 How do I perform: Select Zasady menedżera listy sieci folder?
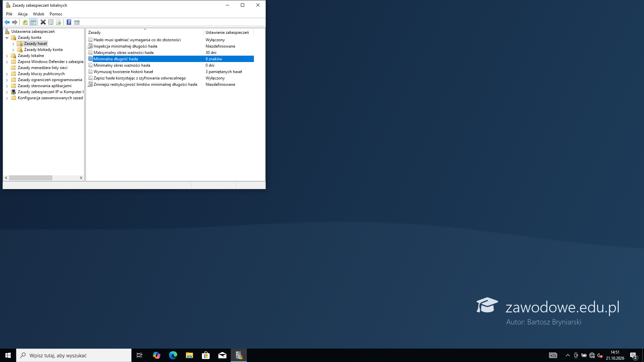(43, 68)
